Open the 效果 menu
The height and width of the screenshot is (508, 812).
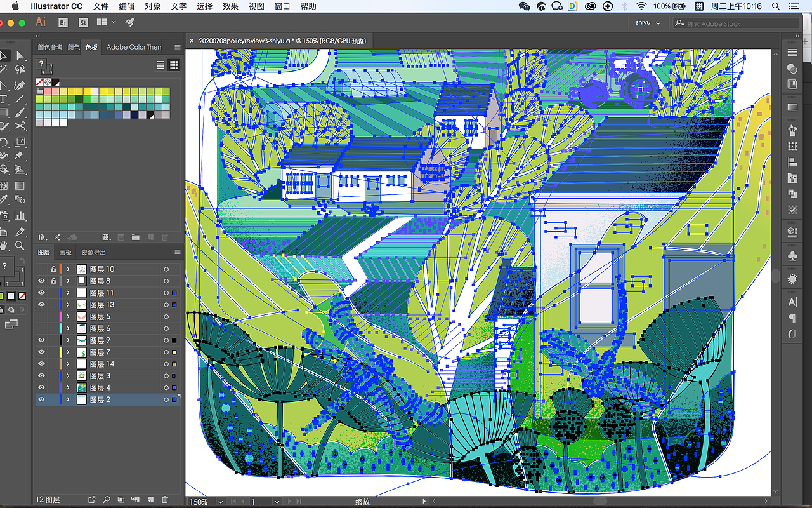230,6
